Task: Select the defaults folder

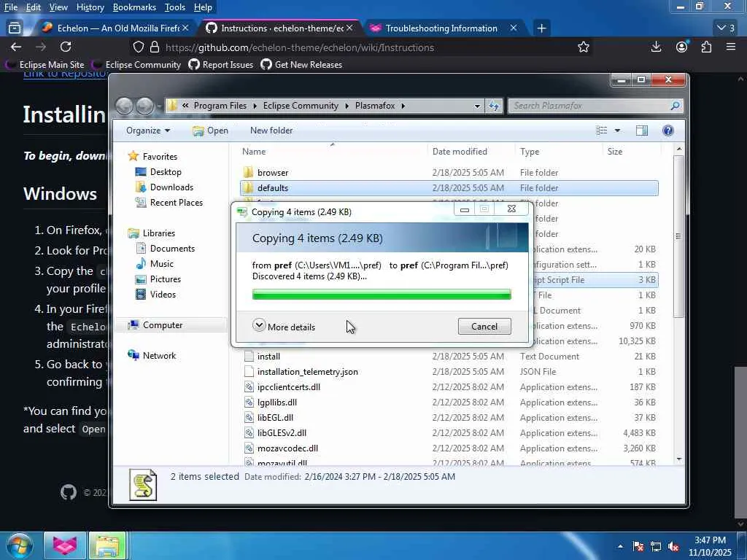Action: (x=449, y=188)
